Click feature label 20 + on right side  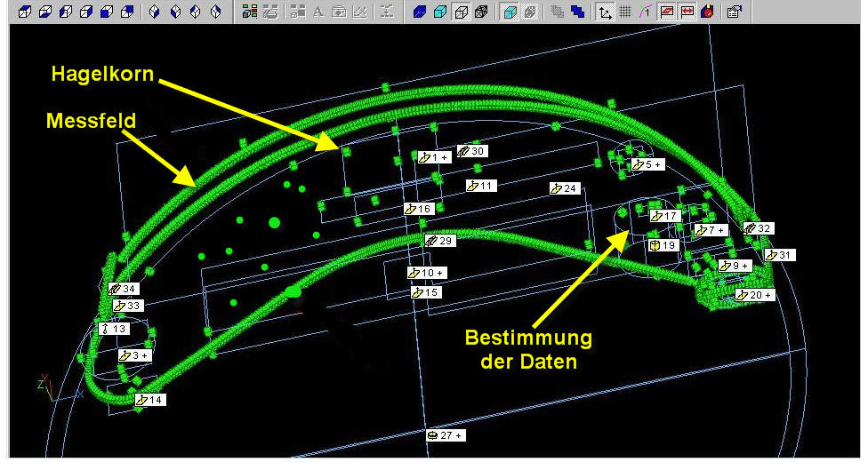tap(757, 294)
